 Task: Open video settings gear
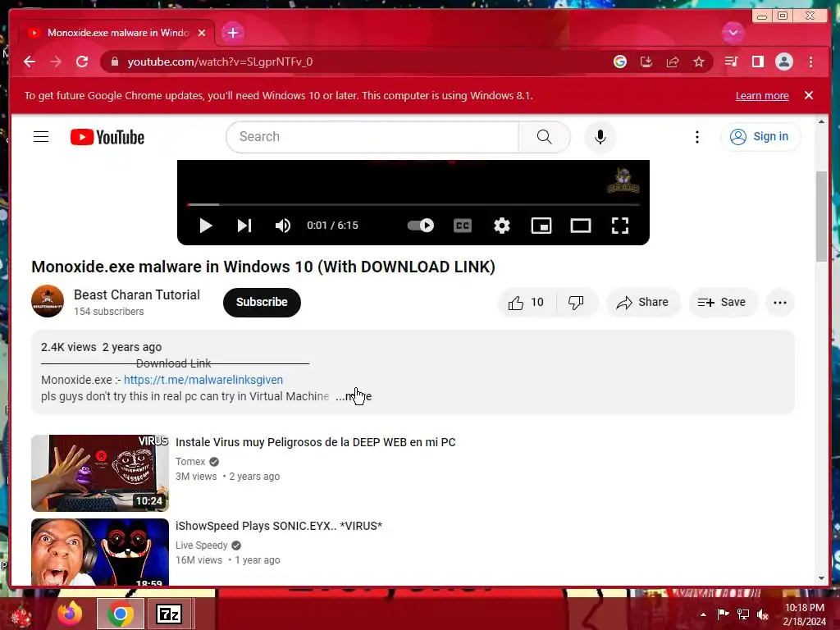(502, 226)
